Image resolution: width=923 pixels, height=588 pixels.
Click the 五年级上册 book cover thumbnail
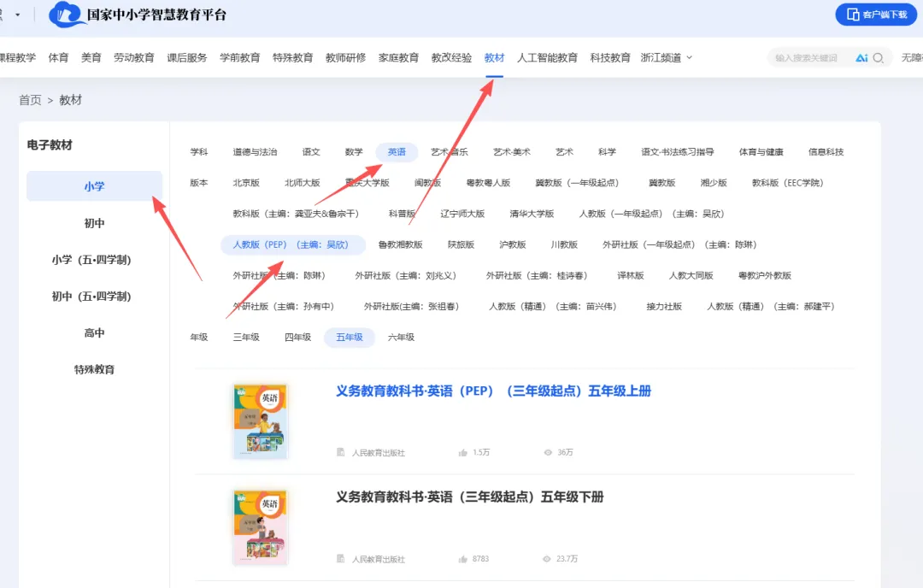click(x=260, y=421)
